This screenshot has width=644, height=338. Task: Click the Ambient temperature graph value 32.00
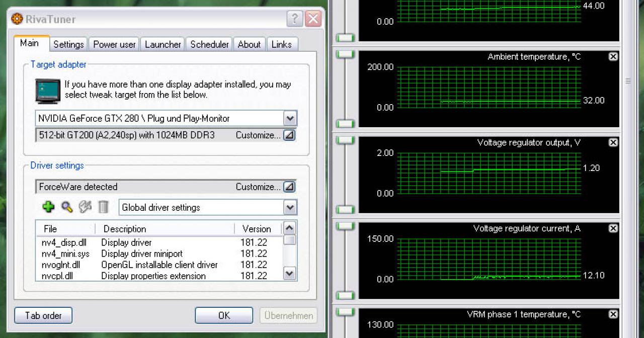(x=594, y=101)
